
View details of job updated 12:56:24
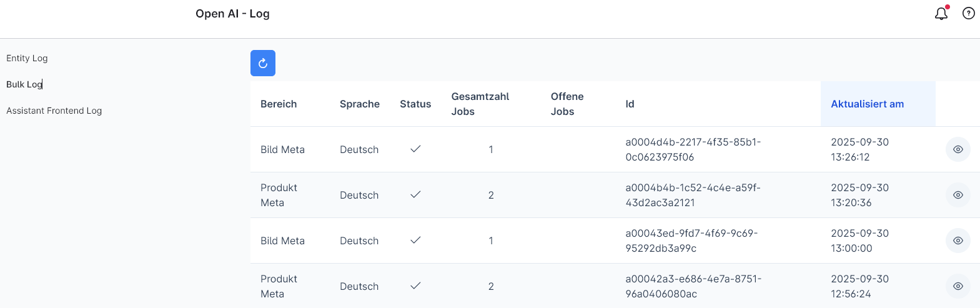[x=958, y=286]
